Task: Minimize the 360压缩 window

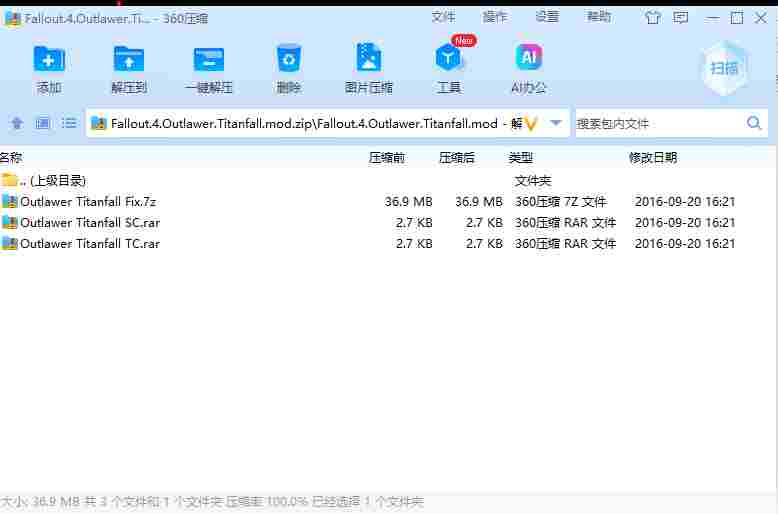Action: click(713, 18)
